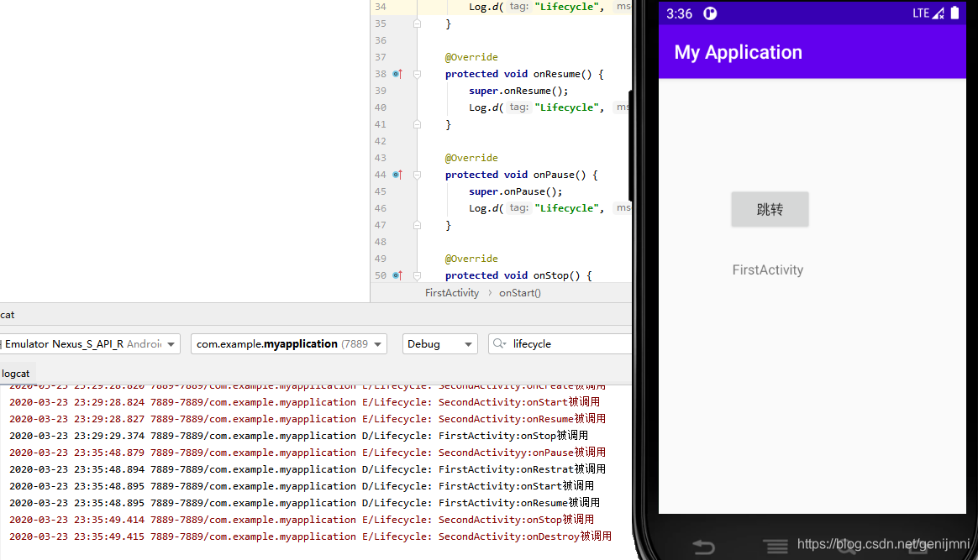Tap the FirstActivity text in the emulator

[x=768, y=270]
